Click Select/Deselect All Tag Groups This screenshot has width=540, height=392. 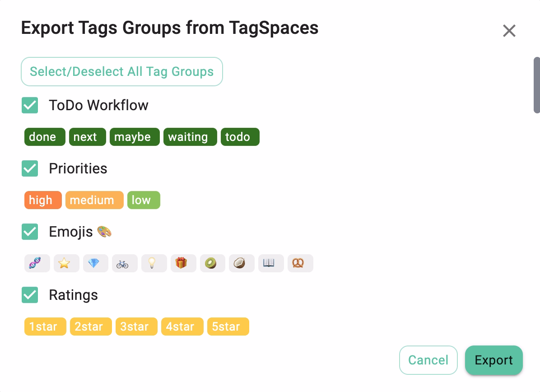click(x=121, y=71)
